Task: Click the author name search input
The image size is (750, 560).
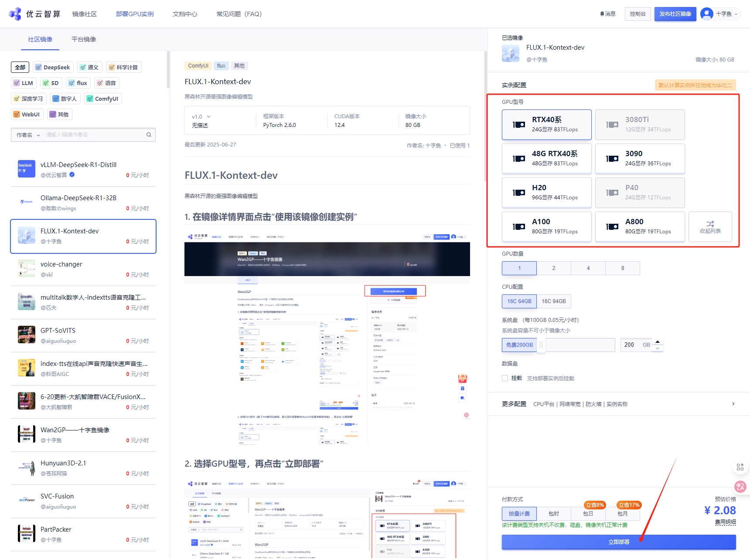Action: [x=95, y=135]
